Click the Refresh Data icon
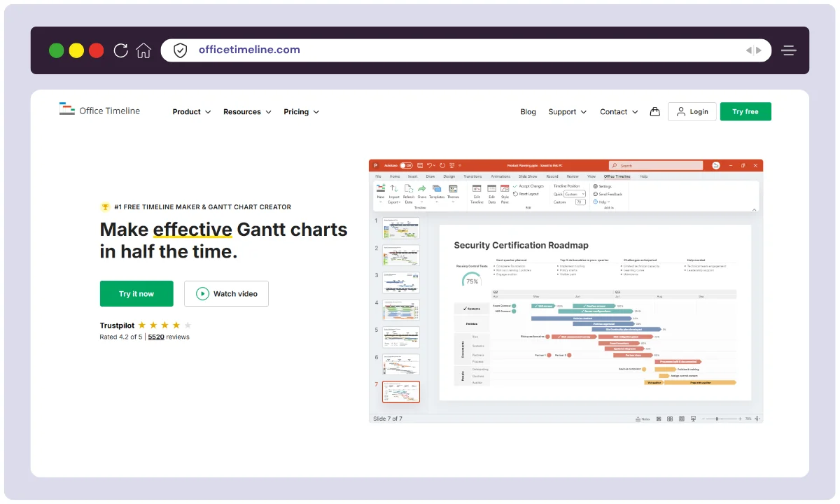The width and height of the screenshot is (840, 504). [x=408, y=189]
